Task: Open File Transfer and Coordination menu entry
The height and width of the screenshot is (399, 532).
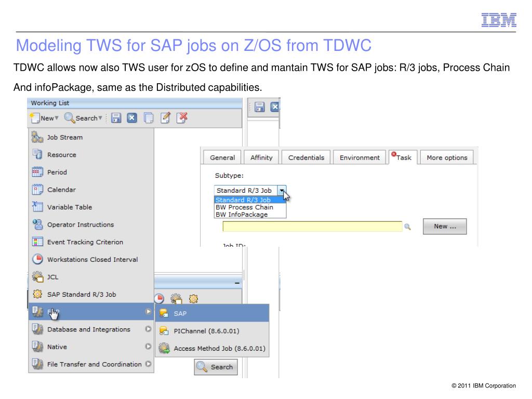Action: coord(91,364)
